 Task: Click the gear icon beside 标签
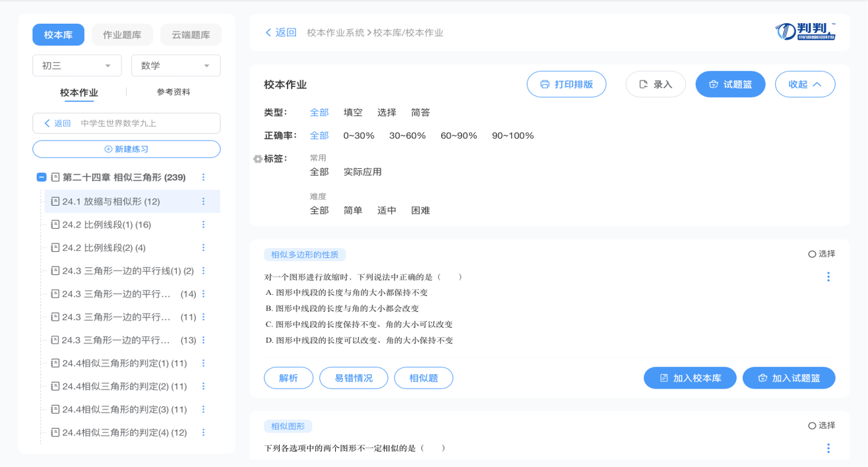[257, 159]
